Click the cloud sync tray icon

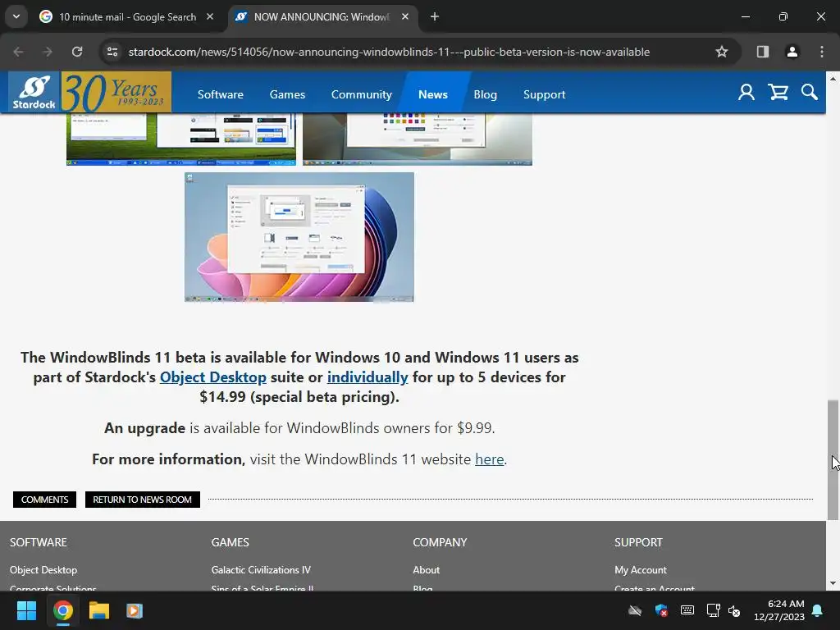(635, 610)
